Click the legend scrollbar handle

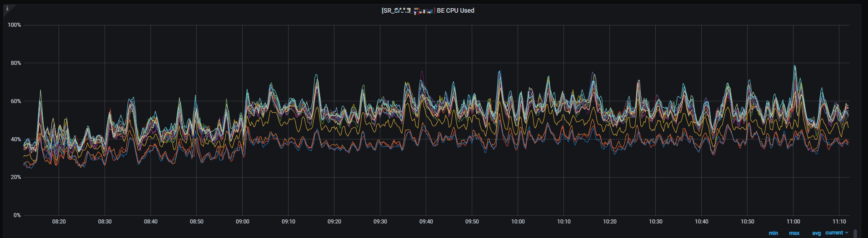coord(855,233)
